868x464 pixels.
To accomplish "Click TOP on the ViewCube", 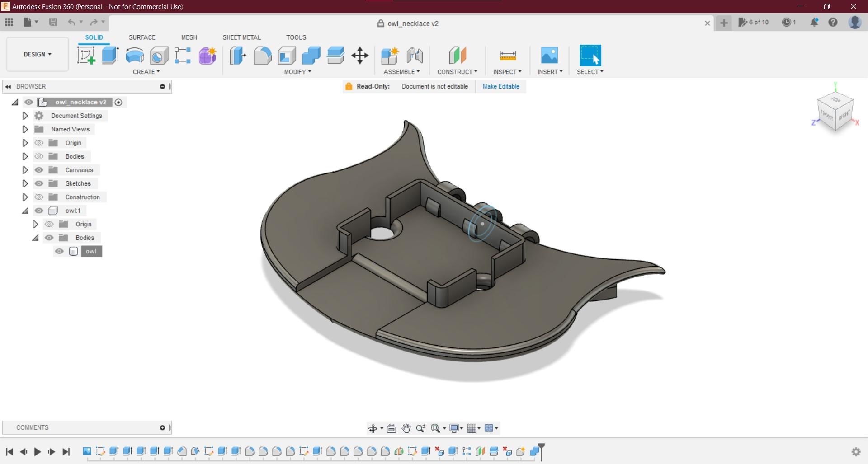I will pyautogui.click(x=835, y=100).
